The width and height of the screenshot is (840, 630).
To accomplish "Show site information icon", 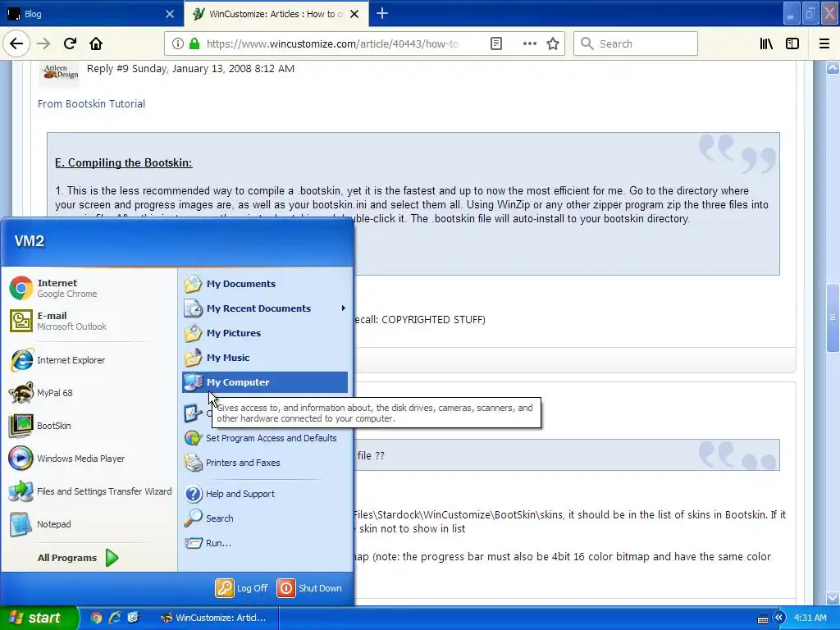I will pos(178,43).
